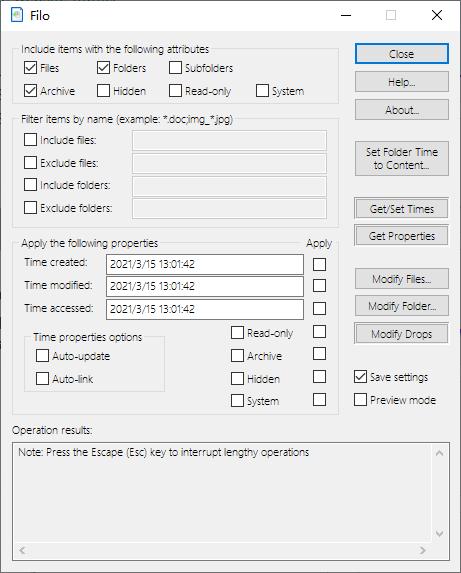The height and width of the screenshot is (573, 461).
Task: Check the Apply box for Time created
Action: coord(319,264)
